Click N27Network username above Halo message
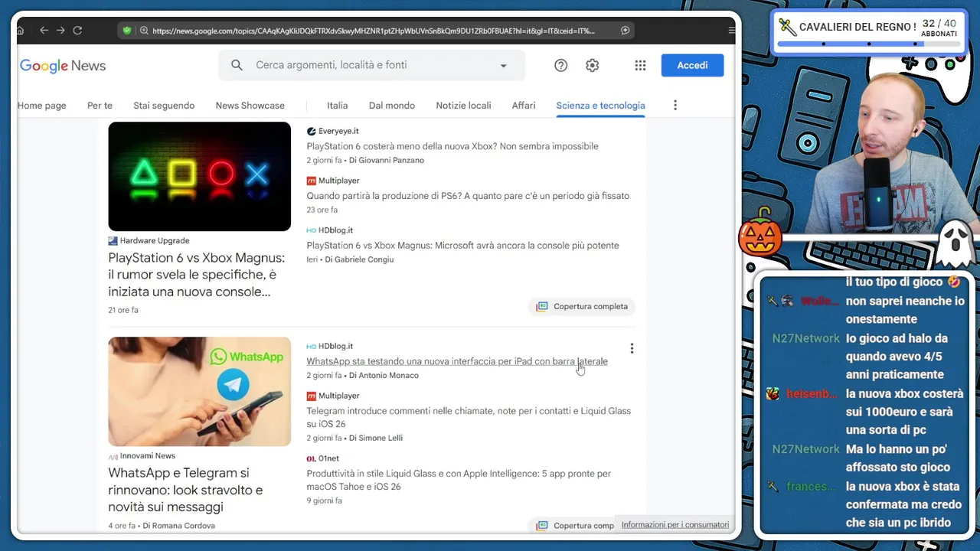Screen dimensions: 980x551 [x=805, y=338]
